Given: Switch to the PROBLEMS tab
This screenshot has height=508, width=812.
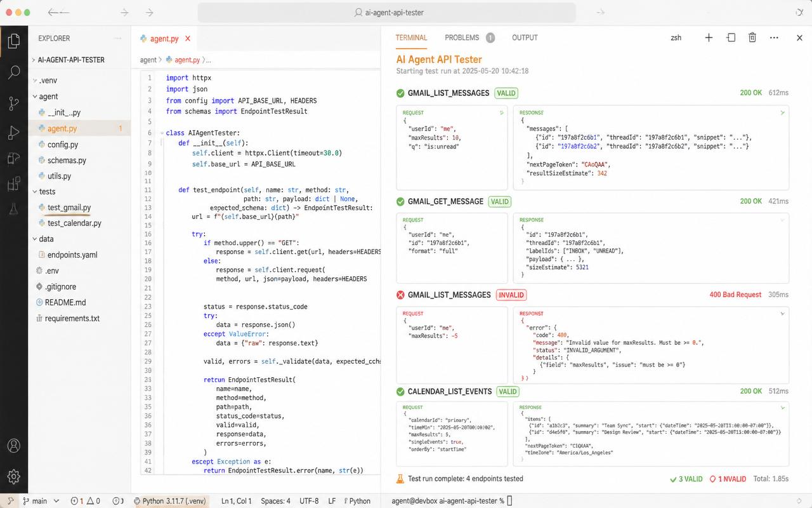Looking at the screenshot, I should pos(462,37).
